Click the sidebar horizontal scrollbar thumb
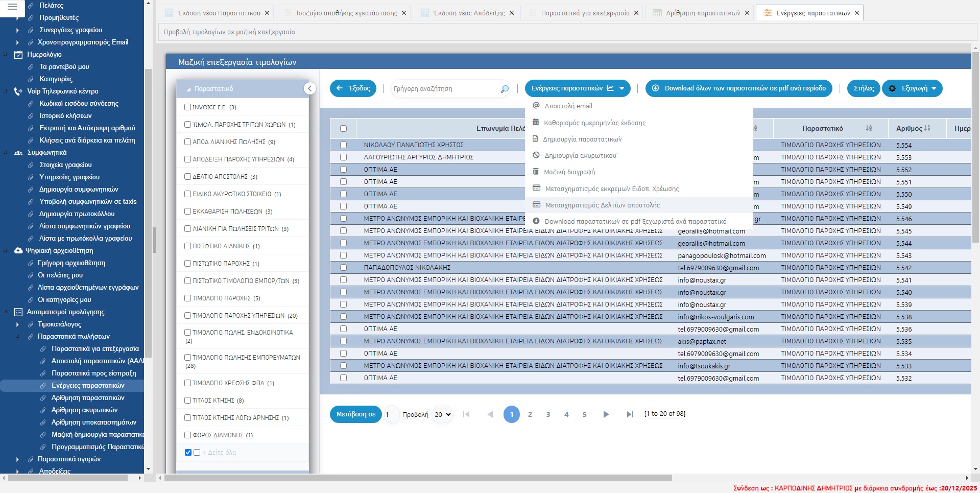 coord(68,478)
